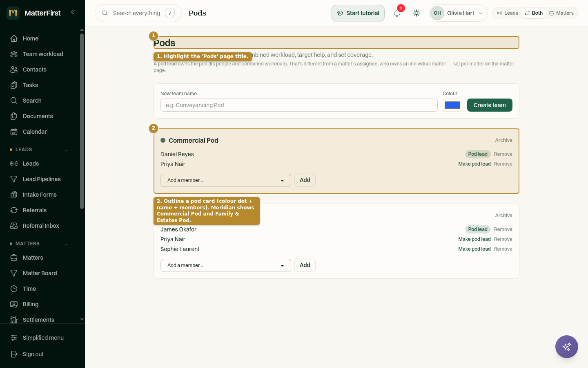This screenshot has width=588, height=368.
Task: Click the OH avatar circle
Action: pyautogui.click(x=437, y=13)
